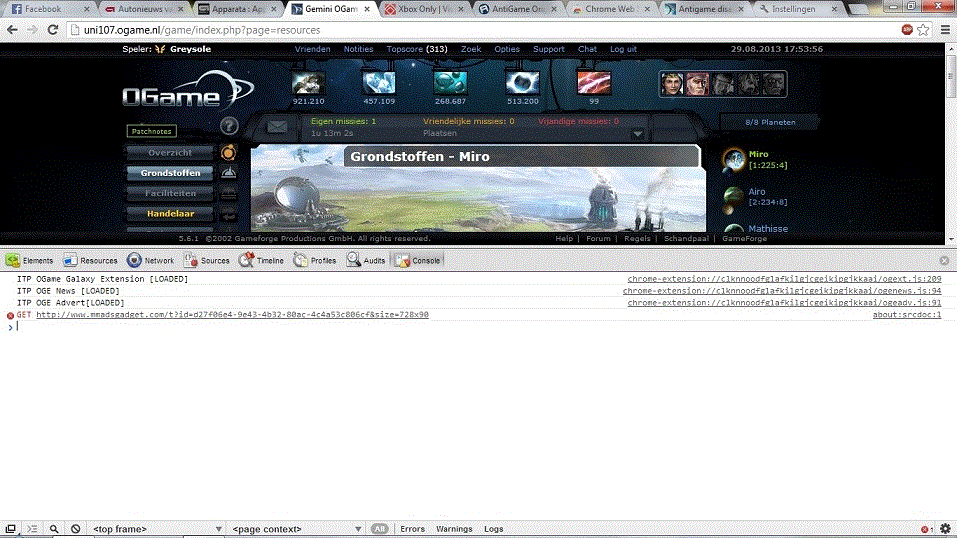
Task: Click the deuterium resource icon
Action: [x=450, y=83]
